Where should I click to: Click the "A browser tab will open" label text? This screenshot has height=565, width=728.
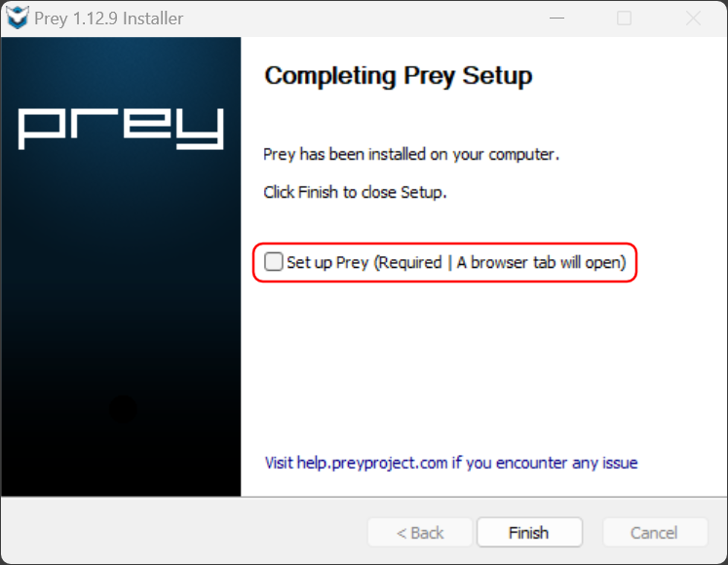(541, 262)
